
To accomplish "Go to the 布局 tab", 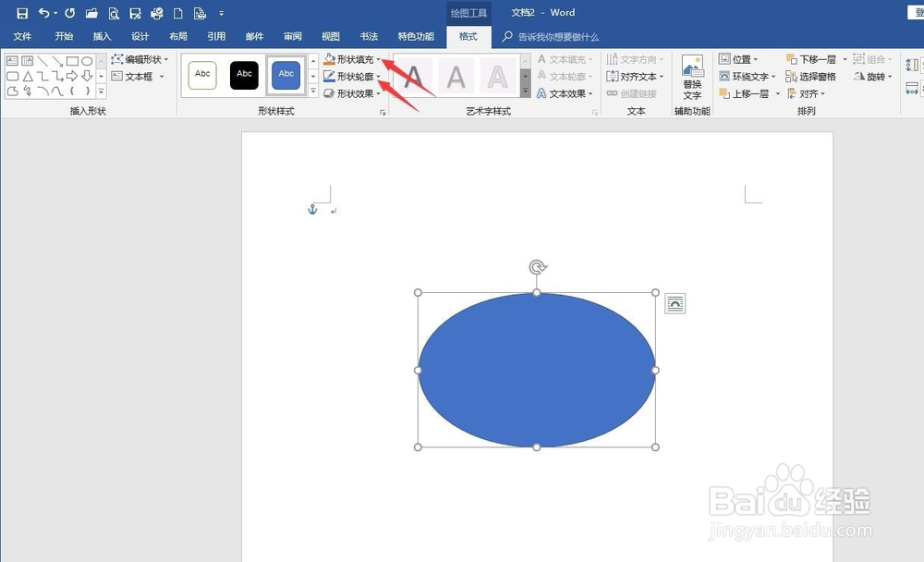I will pos(178,37).
